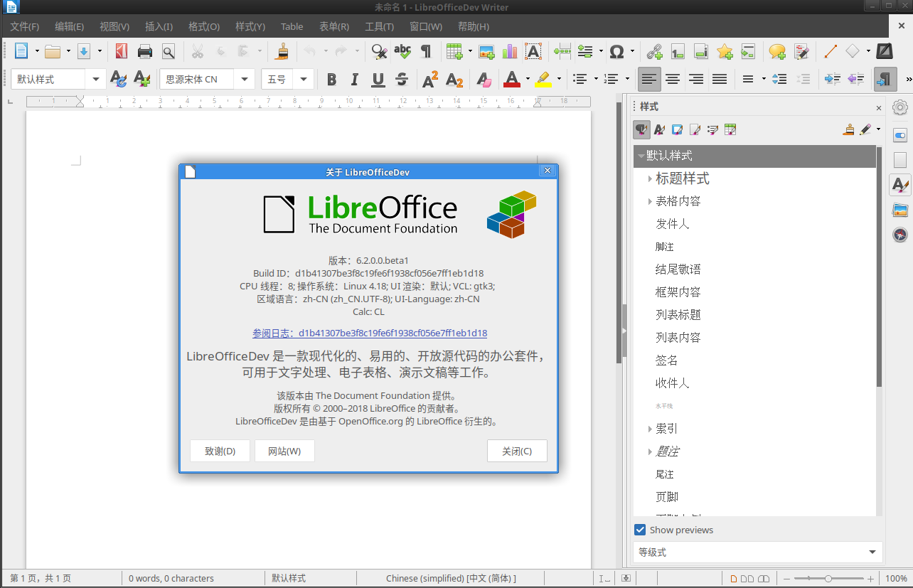Open Find and Replace icon

coord(379,51)
